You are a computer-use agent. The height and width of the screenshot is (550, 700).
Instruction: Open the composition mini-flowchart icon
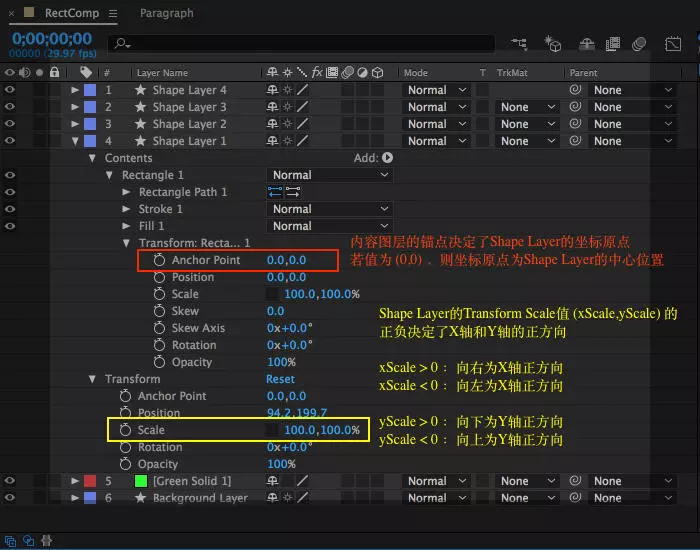coord(519,44)
